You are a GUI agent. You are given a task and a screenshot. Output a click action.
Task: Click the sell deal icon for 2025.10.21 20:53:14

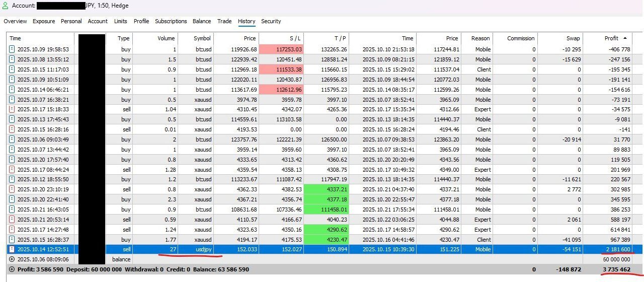(x=12, y=220)
